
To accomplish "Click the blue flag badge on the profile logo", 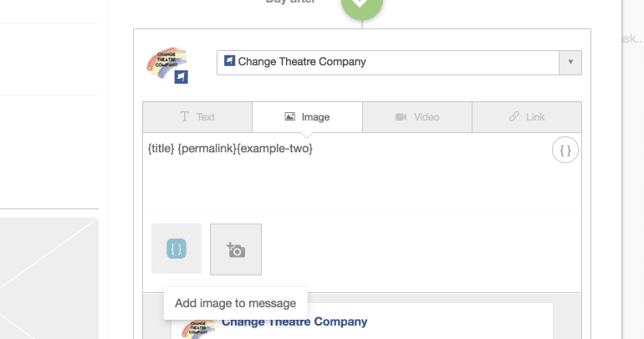I will [181, 77].
